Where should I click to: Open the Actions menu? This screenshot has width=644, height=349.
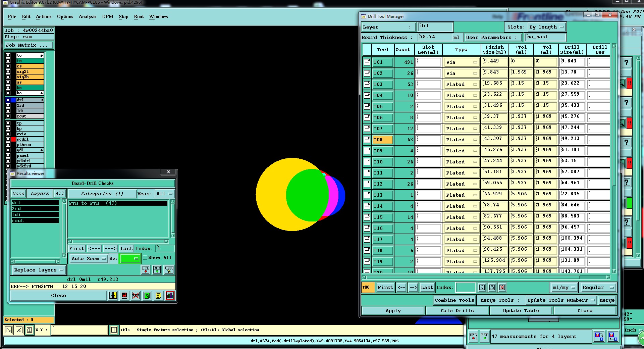tap(44, 16)
